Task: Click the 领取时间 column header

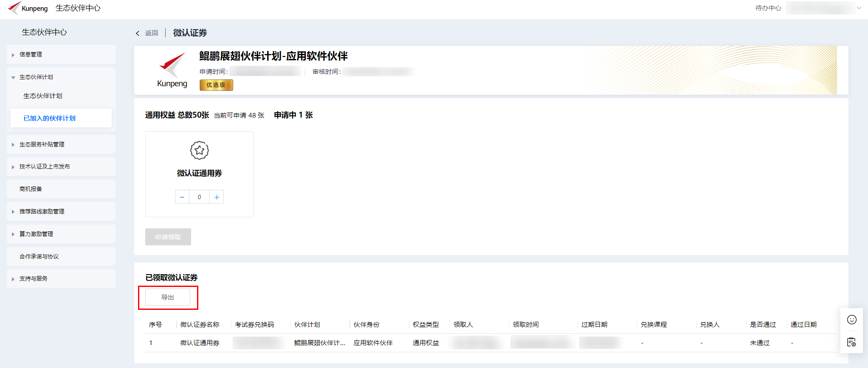Action: (526, 325)
